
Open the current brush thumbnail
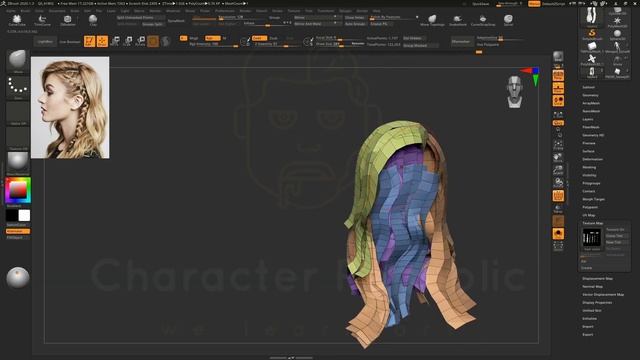click(x=18, y=61)
